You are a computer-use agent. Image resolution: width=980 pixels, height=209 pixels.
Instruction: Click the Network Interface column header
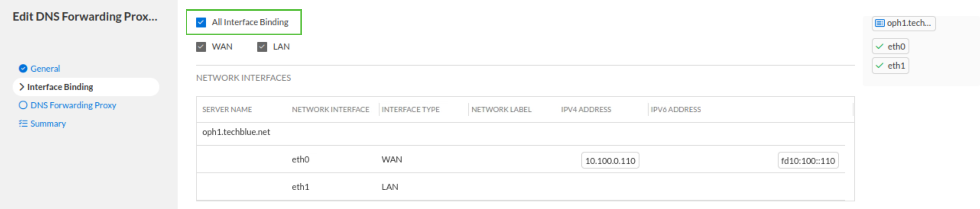pyautogui.click(x=330, y=110)
